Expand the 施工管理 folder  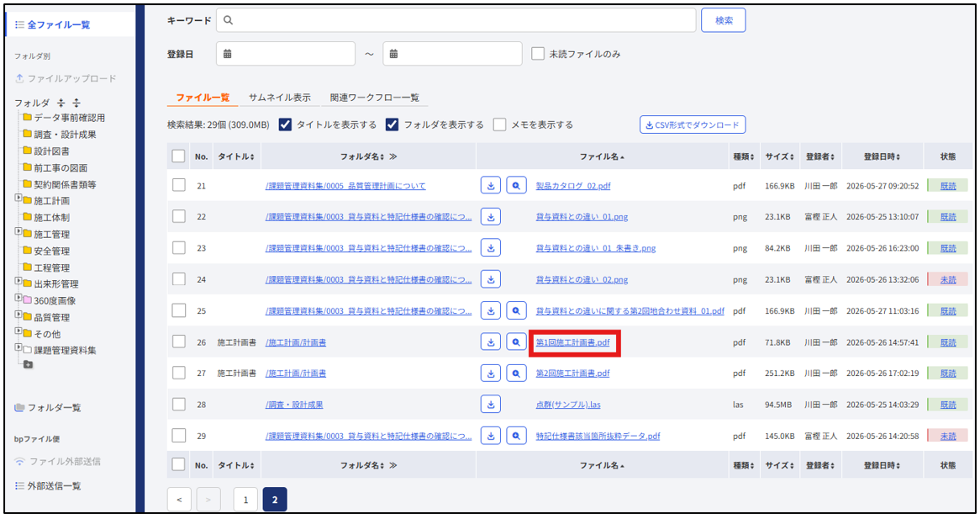pyautogui.click(x=18, y=231)
